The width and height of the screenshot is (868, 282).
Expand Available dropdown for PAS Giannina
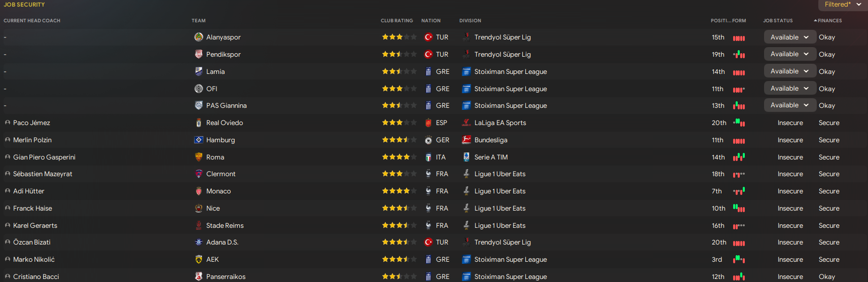click(789, 105)
